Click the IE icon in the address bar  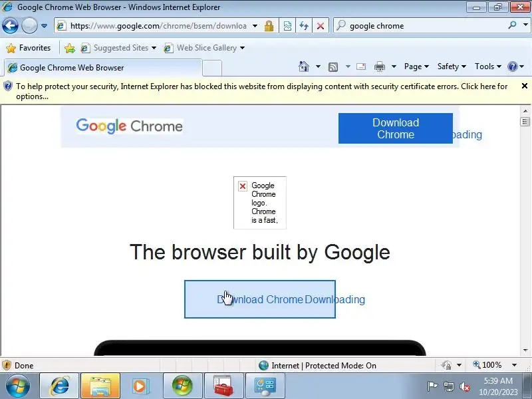click(61, 26)
